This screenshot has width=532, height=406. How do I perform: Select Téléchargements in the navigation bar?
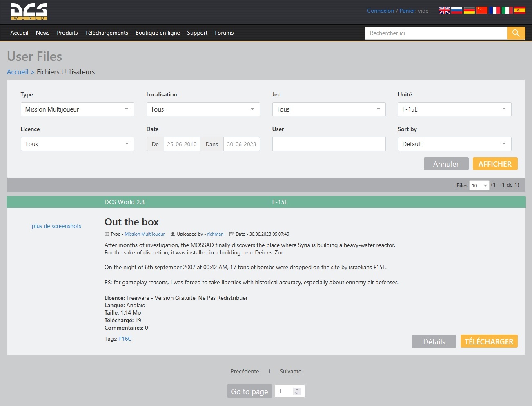tap(107, 33)
